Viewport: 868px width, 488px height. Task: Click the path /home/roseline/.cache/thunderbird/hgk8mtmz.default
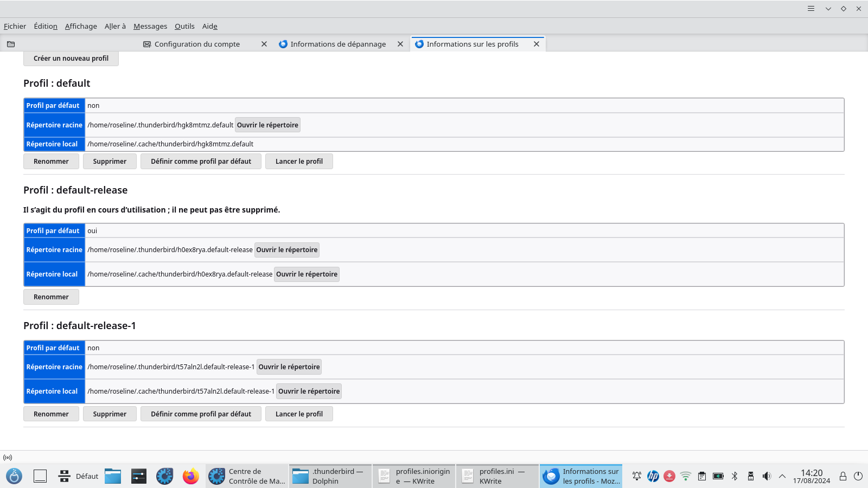coord(170,144)
